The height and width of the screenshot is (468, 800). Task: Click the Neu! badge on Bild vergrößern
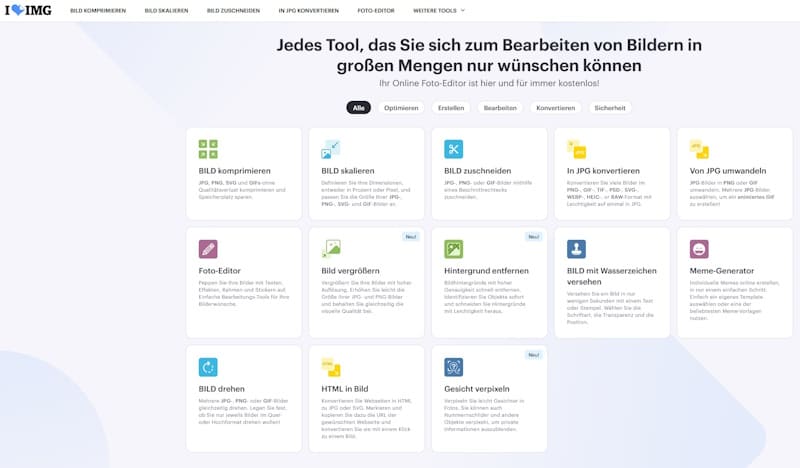click(411, 237)
